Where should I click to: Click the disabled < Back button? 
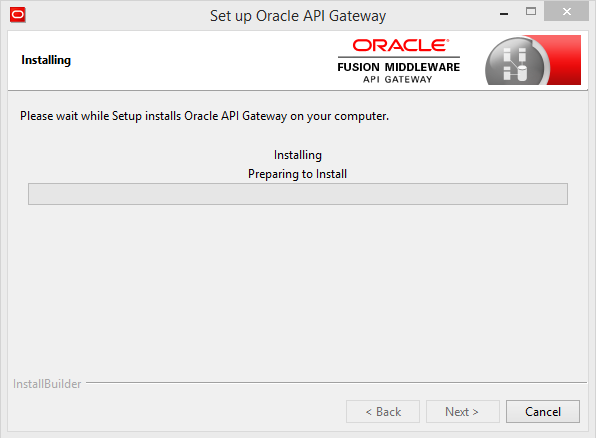383,411
